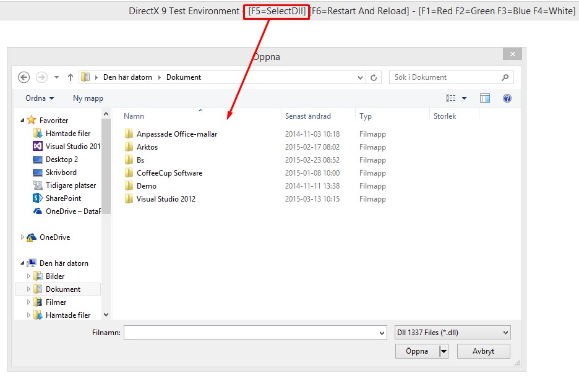Viewport: 579px width, 392px height.
Task: Expand the Bilder tree node
Action: pos(28,276)
